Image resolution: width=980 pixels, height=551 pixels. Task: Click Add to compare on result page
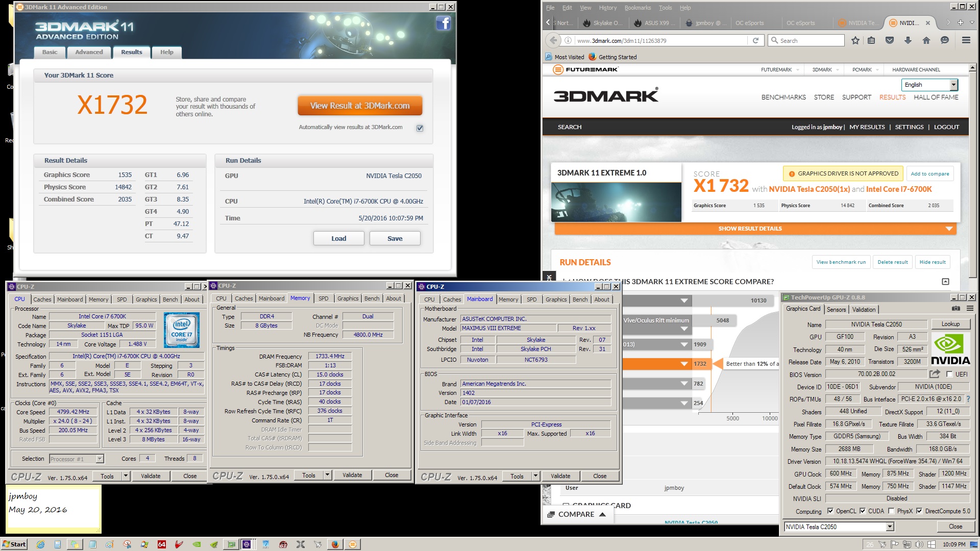929,173
